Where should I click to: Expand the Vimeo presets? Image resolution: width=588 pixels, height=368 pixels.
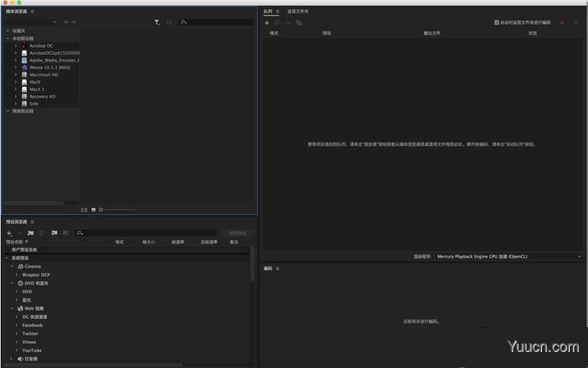[17, 342]
